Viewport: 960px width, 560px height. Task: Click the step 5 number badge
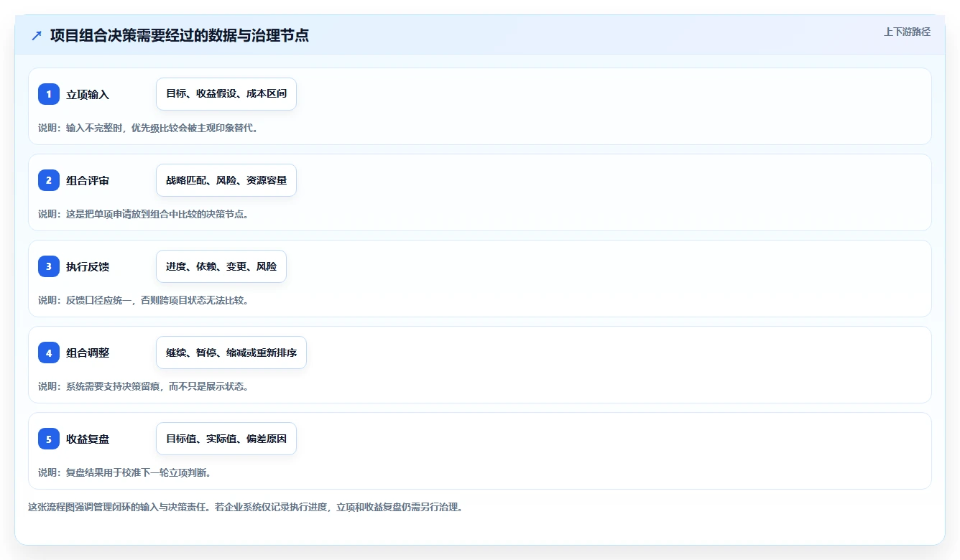(x=49, y=439)
